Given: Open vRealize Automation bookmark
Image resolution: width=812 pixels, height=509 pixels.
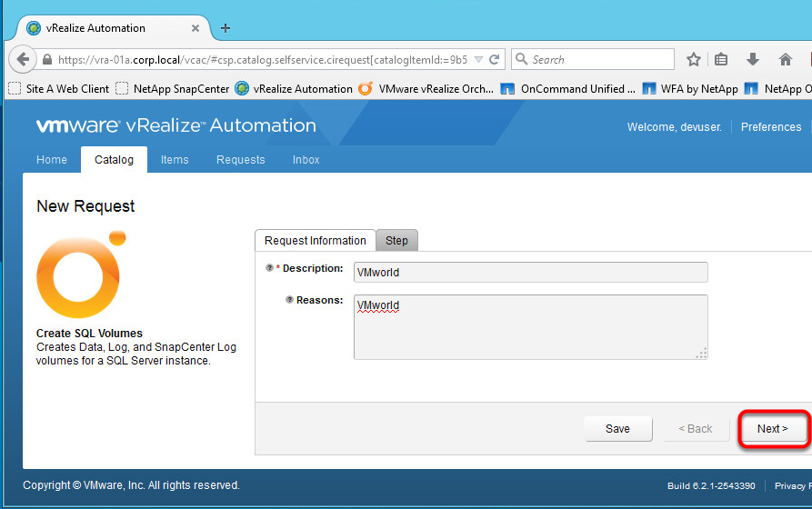Looking at the screenshot, I should point(293,88).
